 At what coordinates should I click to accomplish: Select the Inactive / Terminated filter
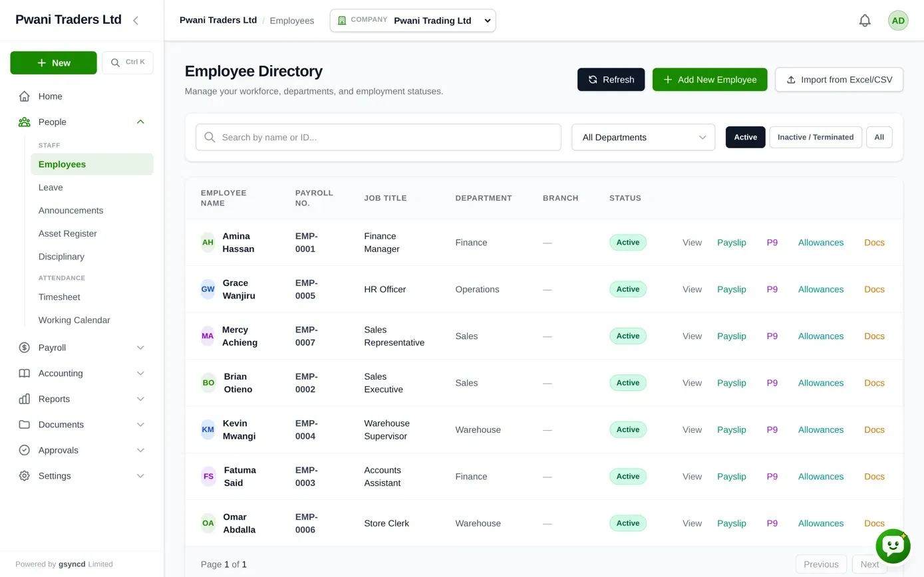tap(816, 137)
